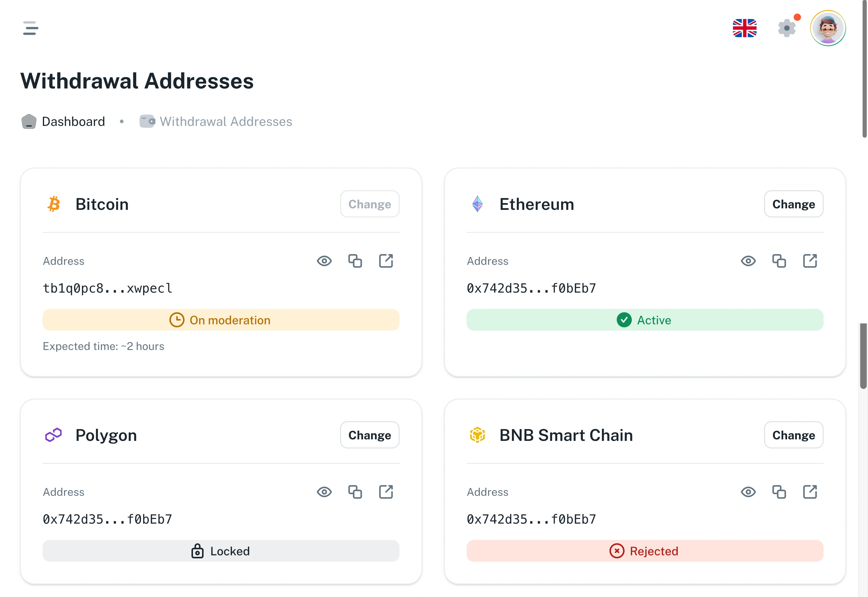Image resolution: width=868 pixels, height=597 pixels.
Task: Go to Dashboard breadcrumb
Action: tap(73, 122)
